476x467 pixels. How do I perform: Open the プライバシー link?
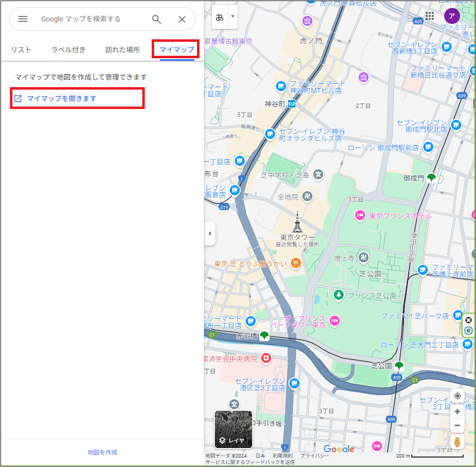tap(315, 456)
